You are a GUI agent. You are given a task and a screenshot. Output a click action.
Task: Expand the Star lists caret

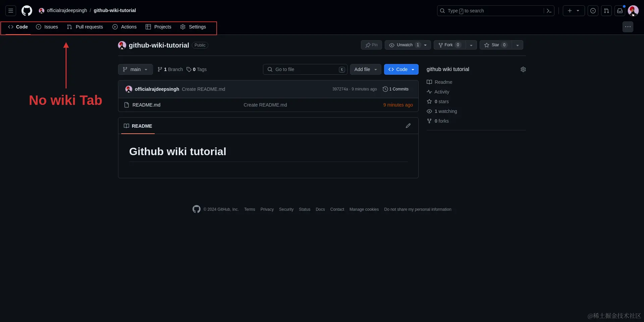[x=518, y=45]
